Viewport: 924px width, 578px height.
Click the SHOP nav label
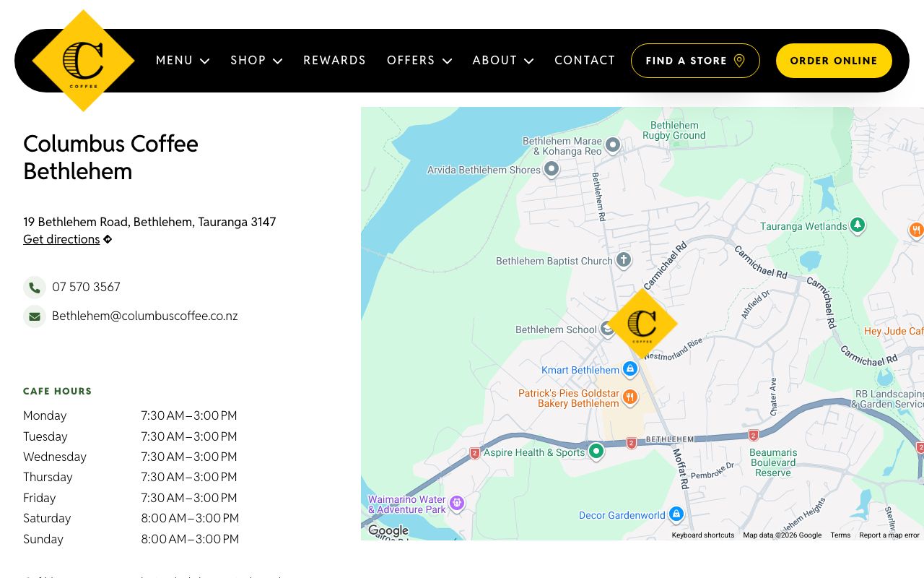pyautogui.click(x=248, y=61)
